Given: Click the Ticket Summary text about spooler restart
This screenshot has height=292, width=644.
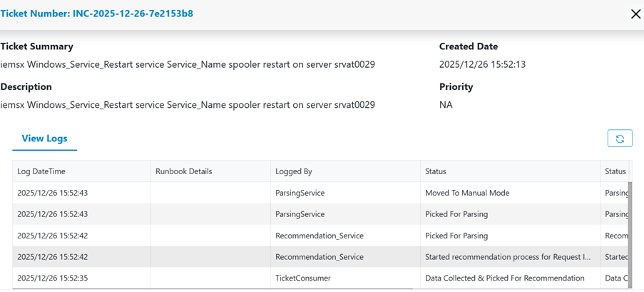Looking at the screenshot, I should click(188, 64).
